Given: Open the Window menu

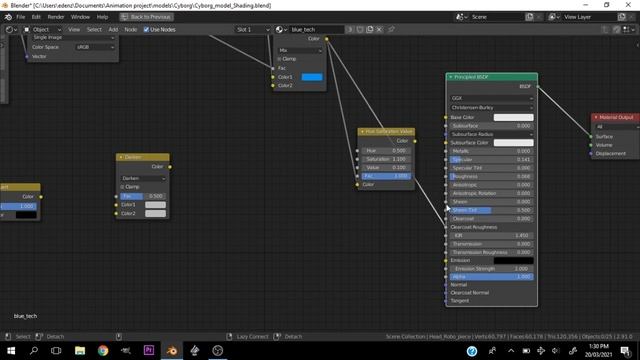Looking at the screenshot, I should click(80, 17).
